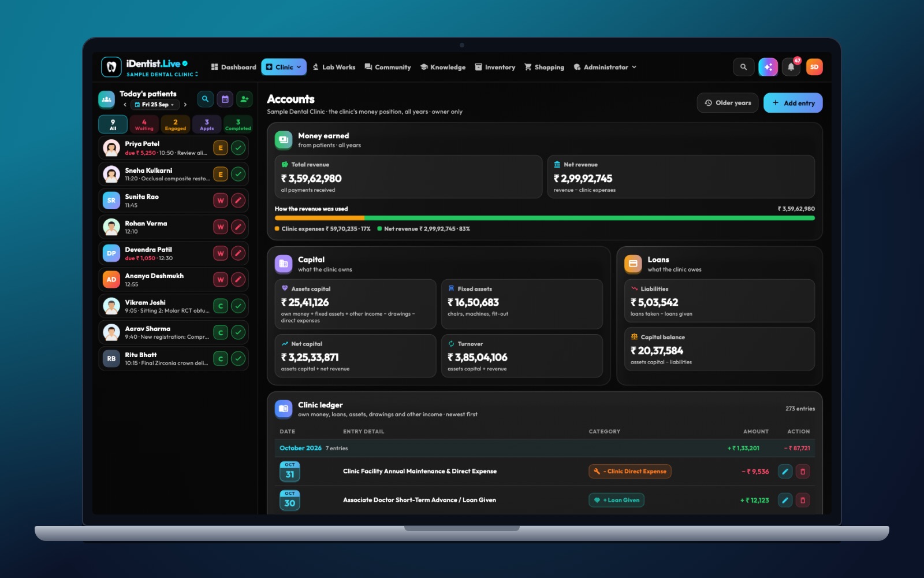
Task: Click the Add entry button
Action: pyautogui.click(x=793, y=103)
